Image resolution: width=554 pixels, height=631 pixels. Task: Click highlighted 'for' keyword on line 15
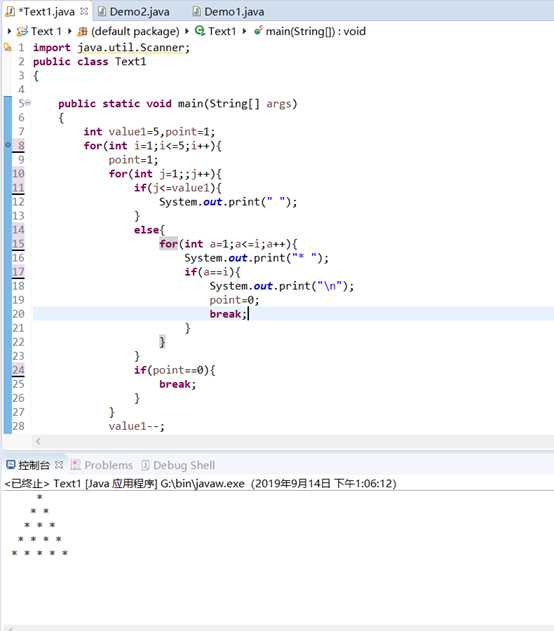[168, 244]
